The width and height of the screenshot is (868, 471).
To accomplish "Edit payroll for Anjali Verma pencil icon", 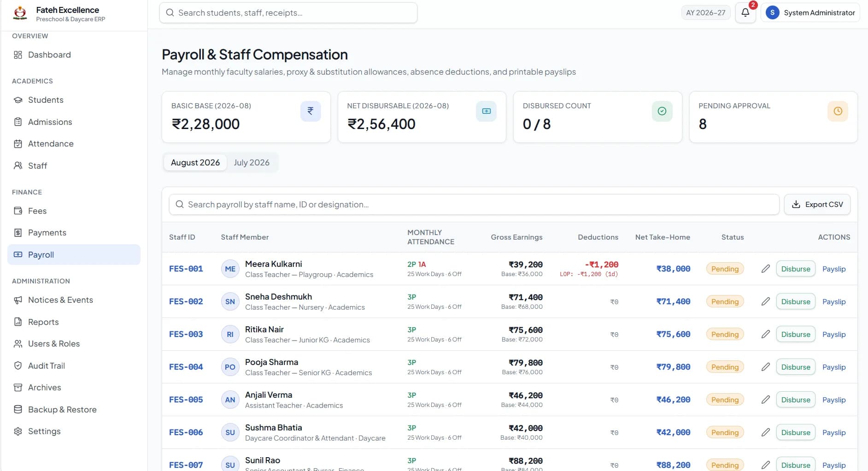I will [x=765, y=400].
